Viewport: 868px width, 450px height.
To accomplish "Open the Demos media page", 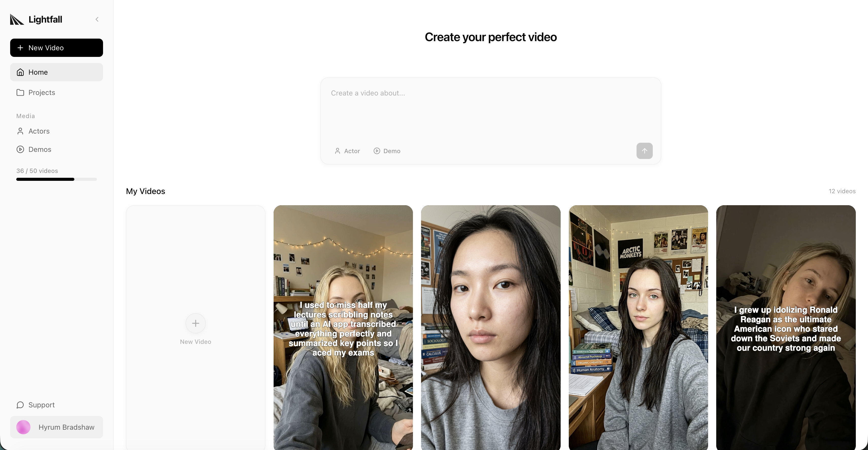I will pos(39,149).
